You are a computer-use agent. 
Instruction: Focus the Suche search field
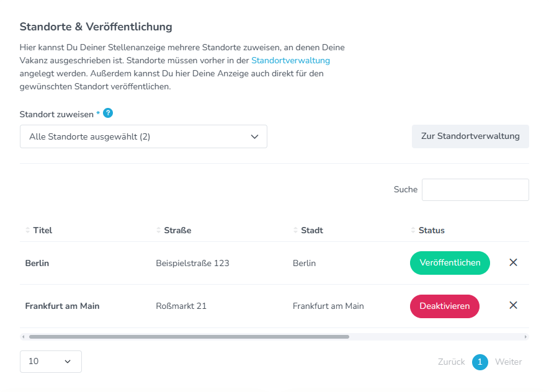(475, 190)
